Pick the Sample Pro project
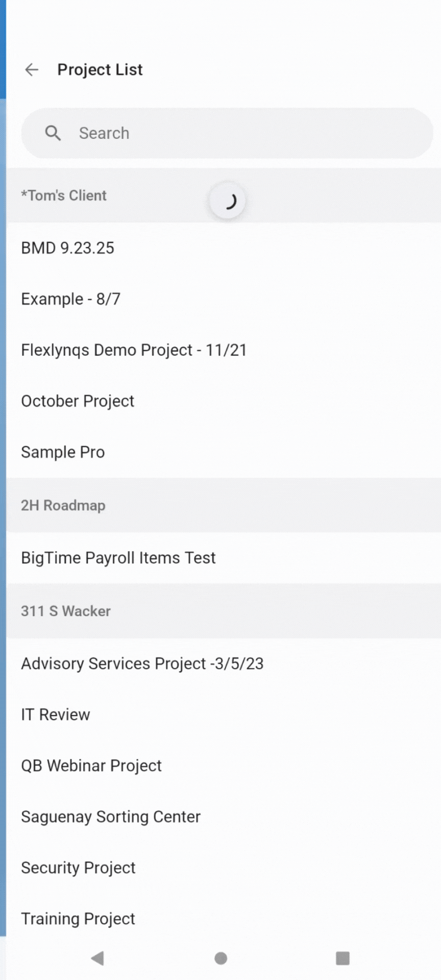The height and width of the screenshot is (980, 441). click(63, 452)
